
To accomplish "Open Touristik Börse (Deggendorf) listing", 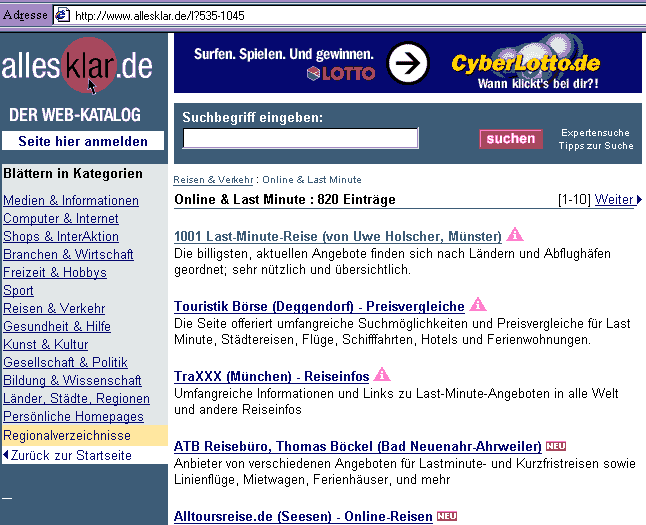I will pos(319,307).
